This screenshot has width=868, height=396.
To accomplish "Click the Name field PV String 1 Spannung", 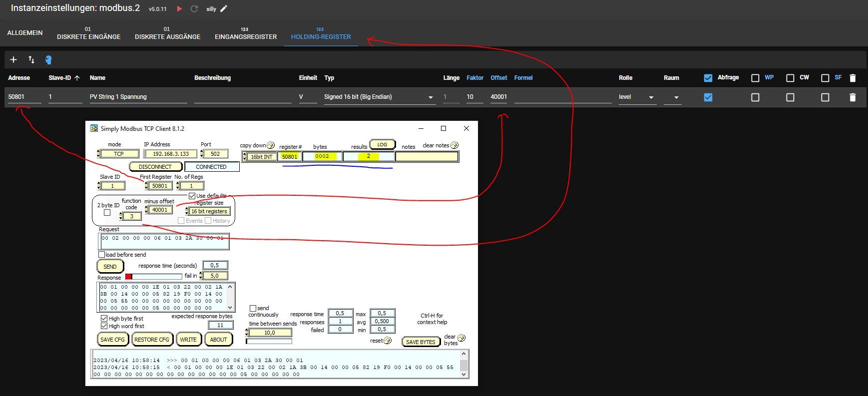I will click(x=138, y=97).
